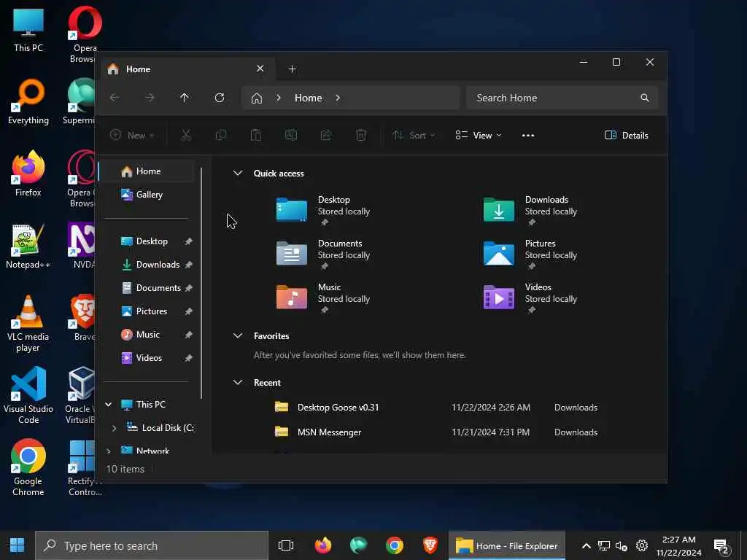Viewport: 747px width, 560px height.
Task: Click chevron after Home in address bar
Action: (x=338, y=98)
